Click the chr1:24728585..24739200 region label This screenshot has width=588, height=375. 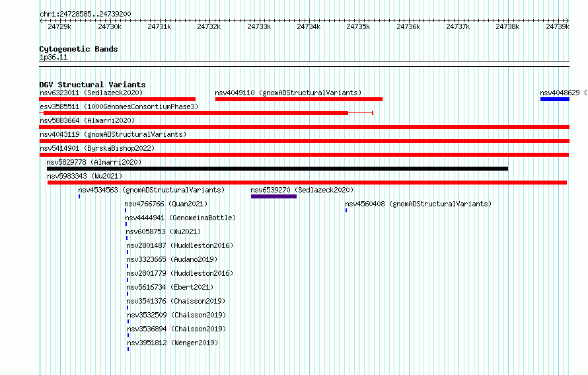[x=85, y=15]
